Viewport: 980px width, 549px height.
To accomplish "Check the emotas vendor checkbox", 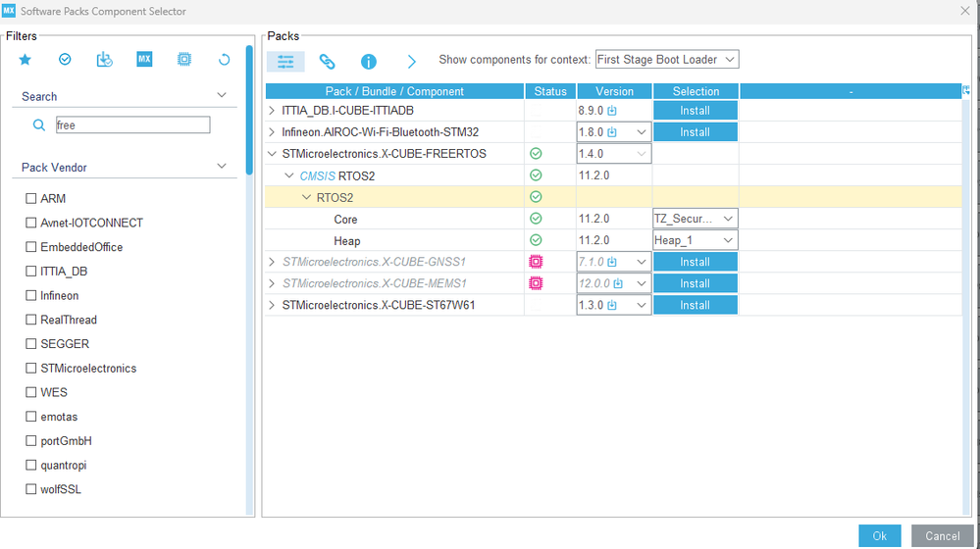I will coord(30,417).
